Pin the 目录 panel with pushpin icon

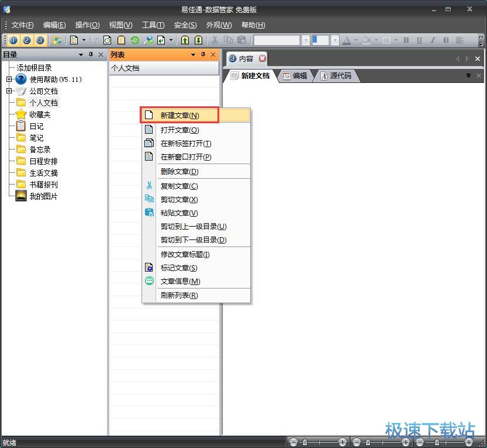coord(91,55)
